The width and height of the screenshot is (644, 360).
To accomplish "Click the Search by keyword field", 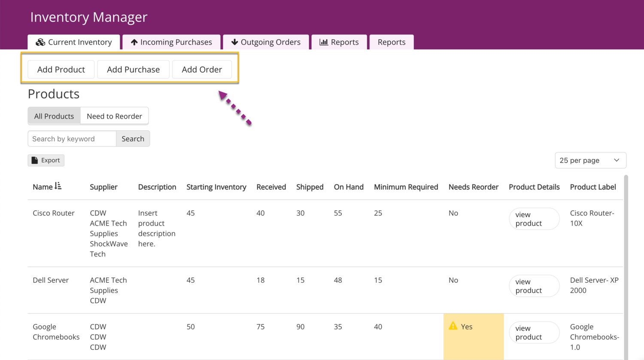I will [72, 139].
